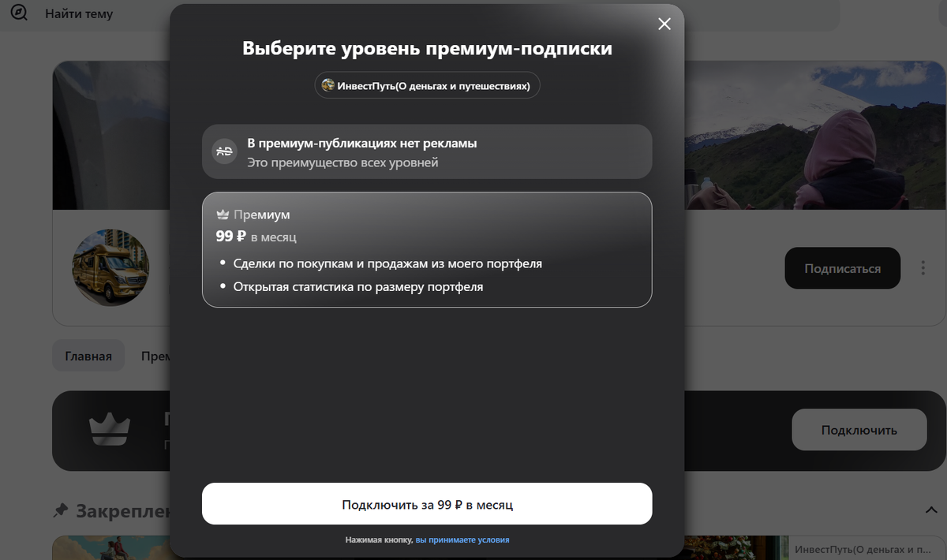947x560 pixels.
Task: Select the Премиум subscription tier card
Action: point(427,249)
